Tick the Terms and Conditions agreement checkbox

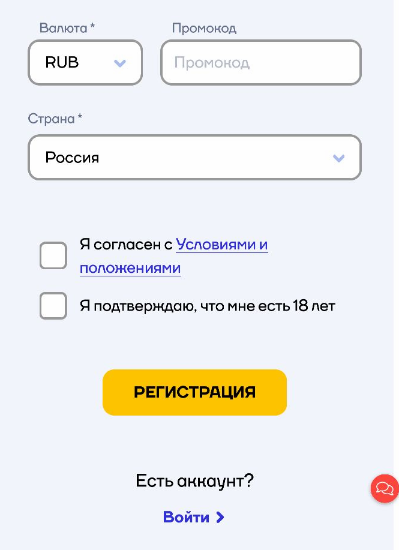click(x=53, y=255)
